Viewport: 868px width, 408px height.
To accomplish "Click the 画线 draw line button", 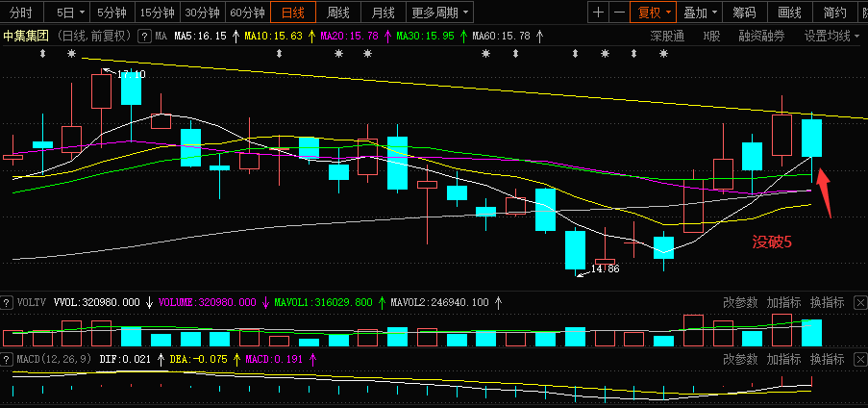I will coord(789,13).
